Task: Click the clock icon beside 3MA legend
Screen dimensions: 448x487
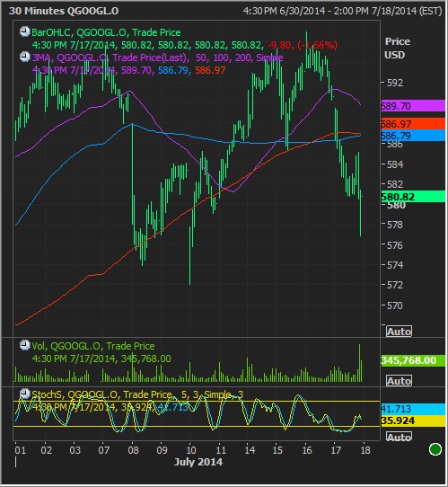Action: (24, 57)
